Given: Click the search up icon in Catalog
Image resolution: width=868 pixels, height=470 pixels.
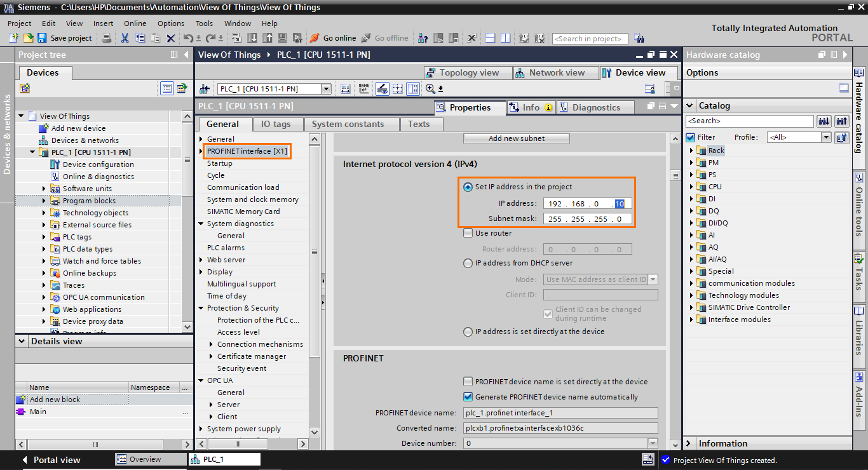Looking at the screenshot, I should tap(842, 121).
